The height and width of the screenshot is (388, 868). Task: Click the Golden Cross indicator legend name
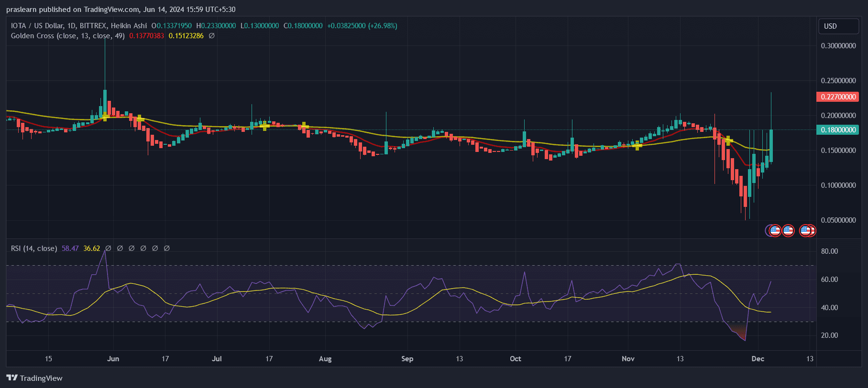[x=68, y=36]
